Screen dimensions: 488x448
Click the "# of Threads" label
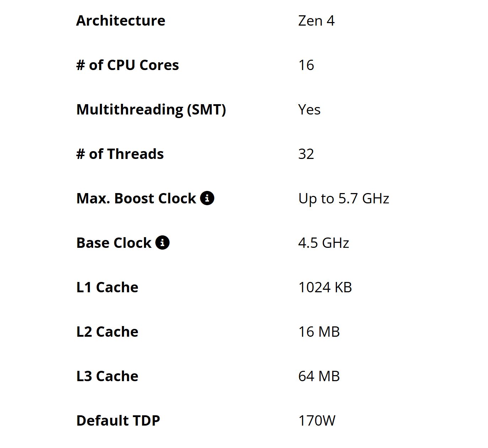[120, 154]
